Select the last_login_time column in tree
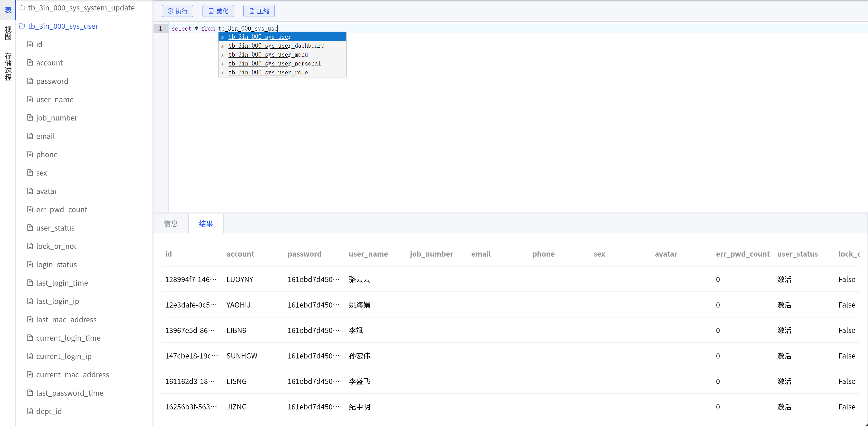 62,283
